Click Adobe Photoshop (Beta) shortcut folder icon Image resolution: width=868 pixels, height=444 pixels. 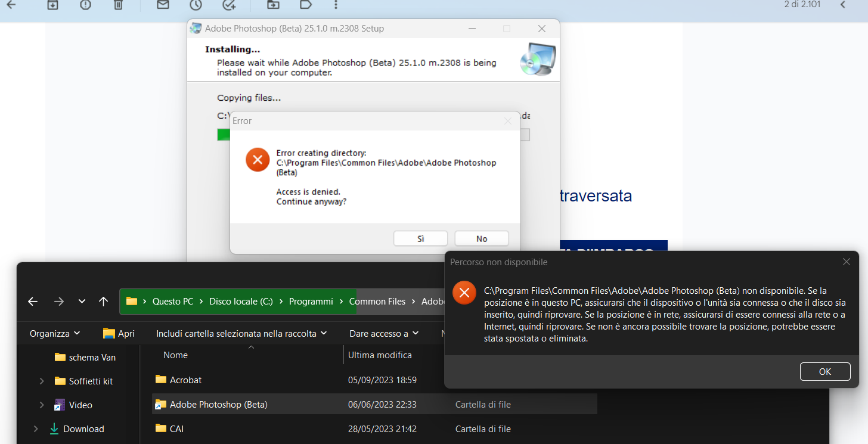point(160,404)
